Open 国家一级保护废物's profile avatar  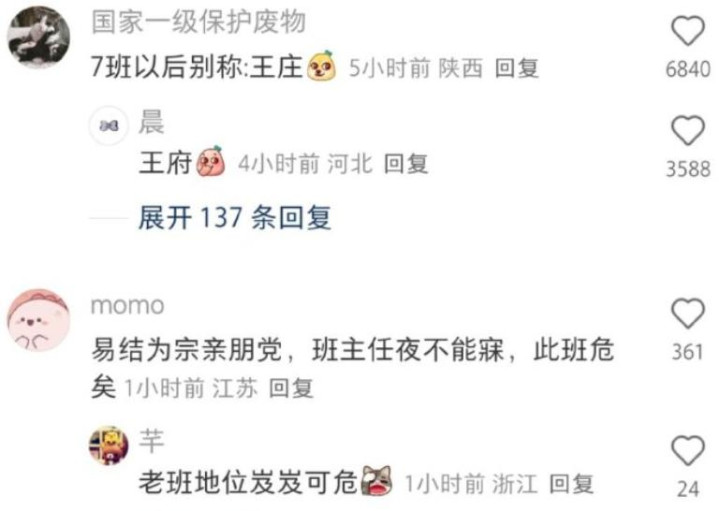coord(39,37)
